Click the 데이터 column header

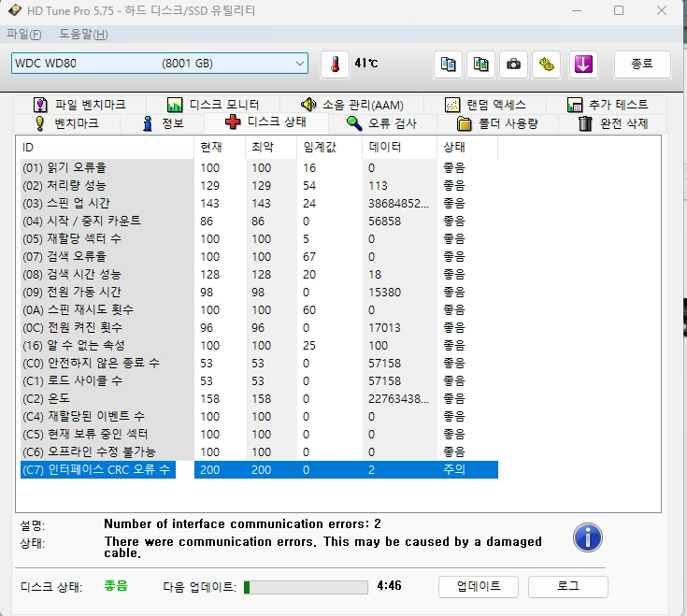pyautogui.click(x=400, y=147)
